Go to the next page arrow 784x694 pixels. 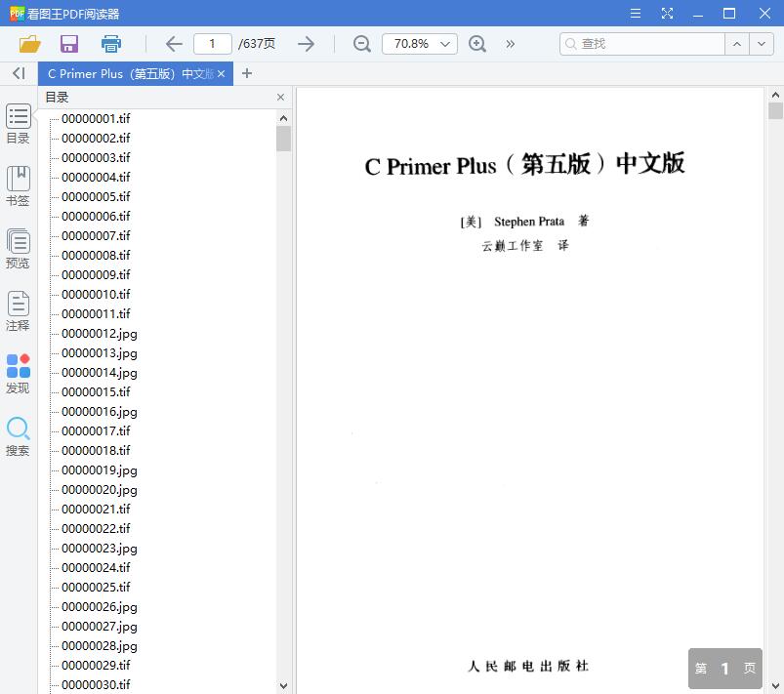(x=306, y=44)
